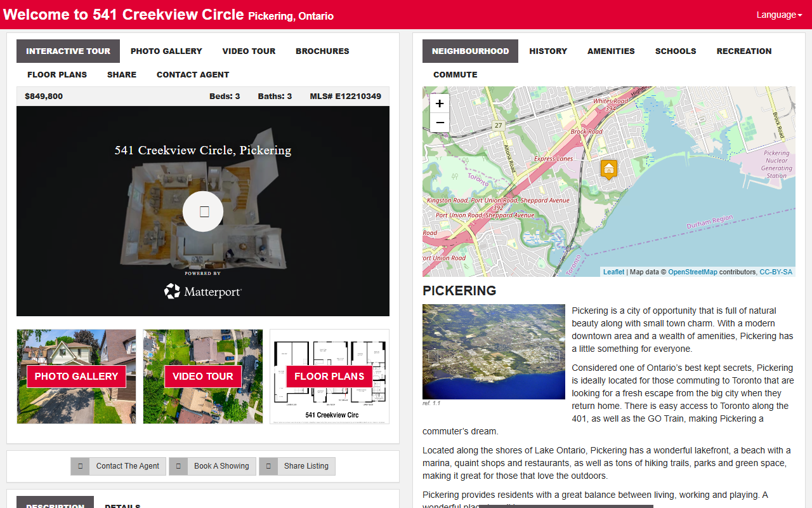Open the Recreation tab
This screenshot has width=812, height=508.
pos(744,51)
